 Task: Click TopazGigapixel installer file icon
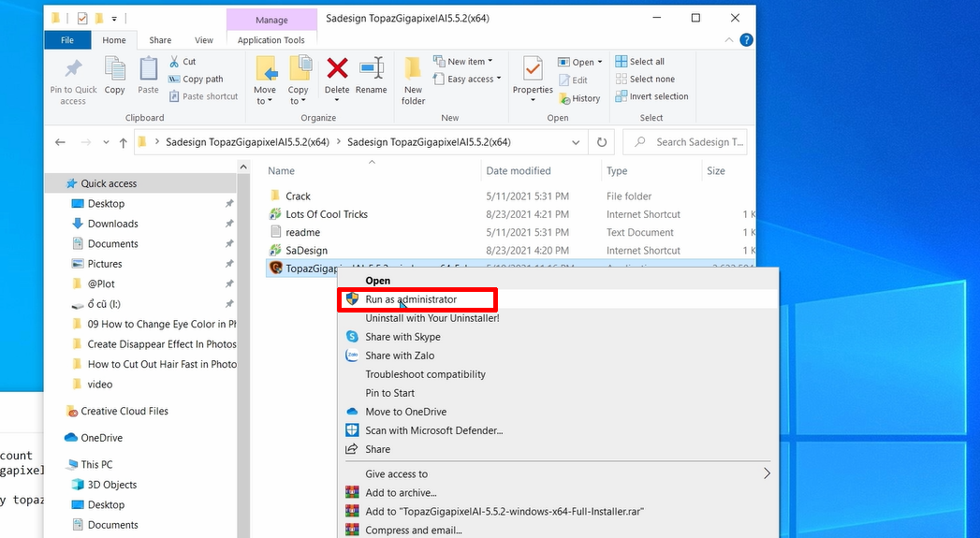point(275,268)
